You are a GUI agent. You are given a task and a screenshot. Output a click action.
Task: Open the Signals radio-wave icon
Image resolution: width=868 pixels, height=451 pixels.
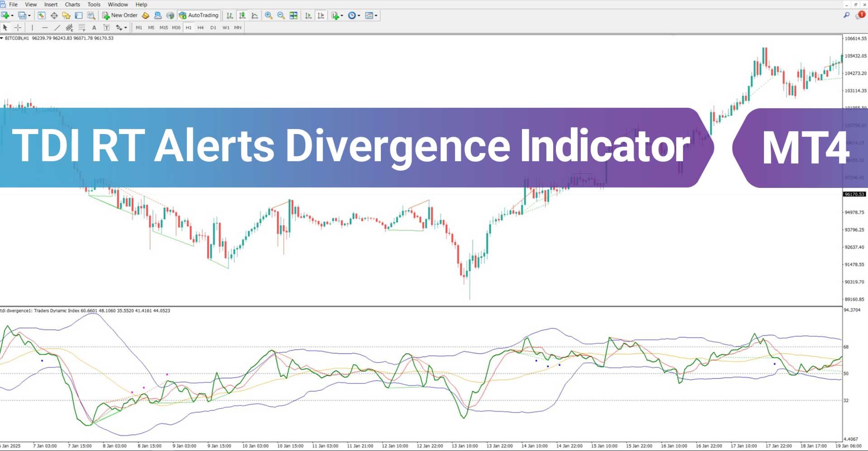pos(170,15)
